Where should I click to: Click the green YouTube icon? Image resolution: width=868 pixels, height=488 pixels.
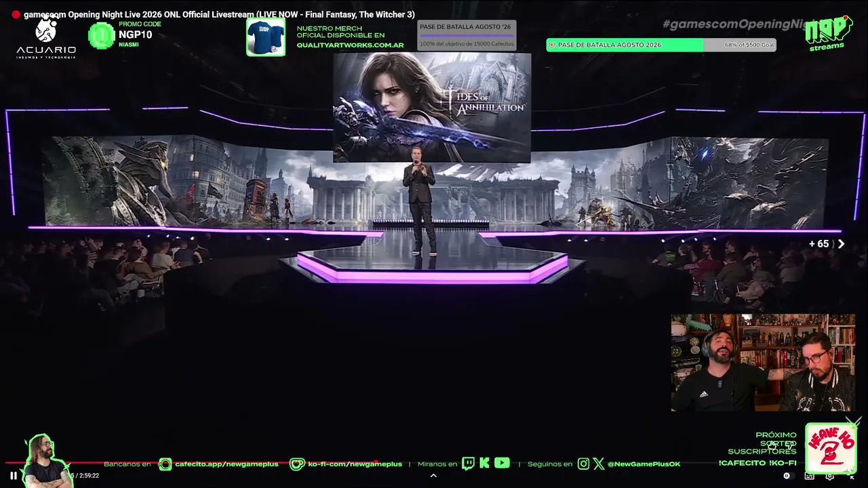point(502,464)
